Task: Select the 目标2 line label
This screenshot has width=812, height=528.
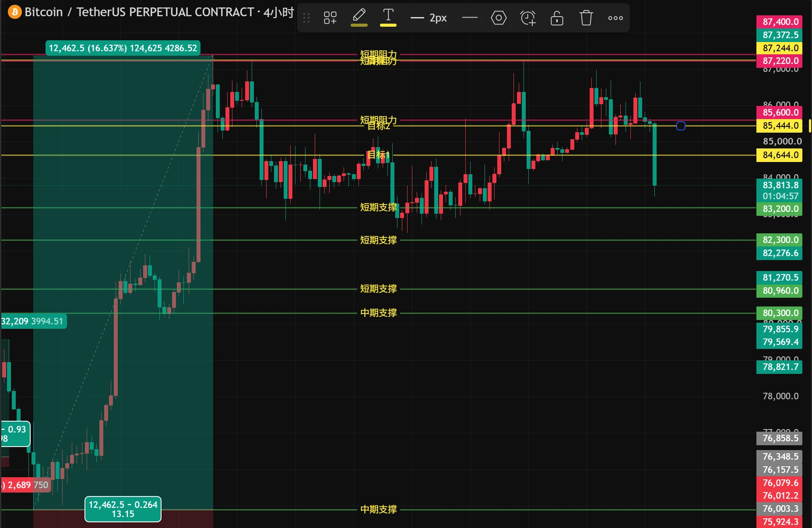Action: 379,126
